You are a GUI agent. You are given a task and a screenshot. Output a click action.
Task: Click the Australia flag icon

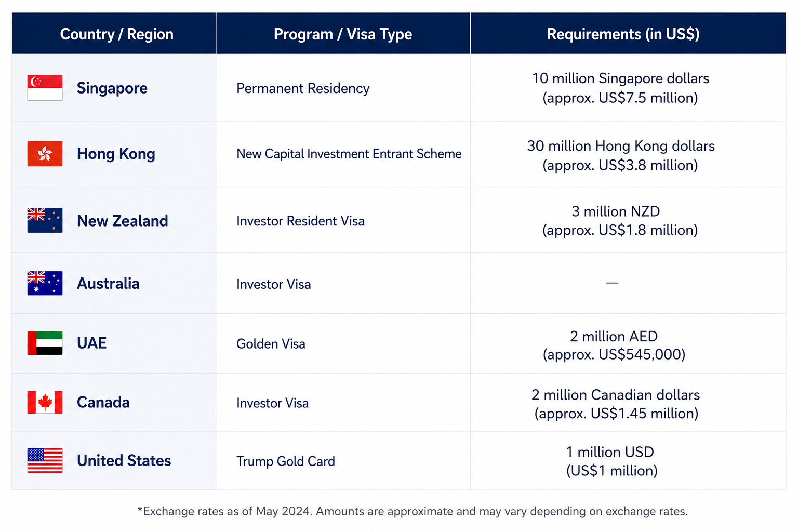pos(45,283)
